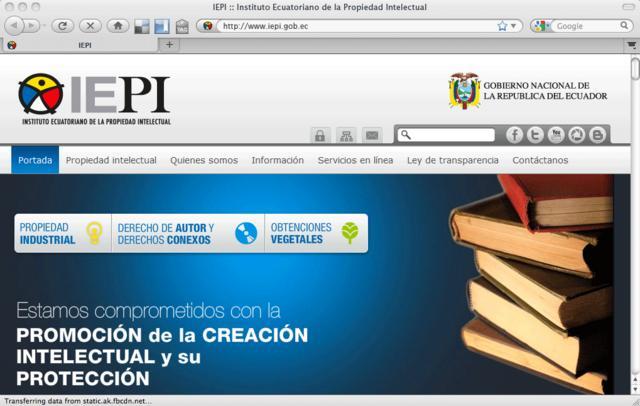
Task: Open the Facebook social icon
Action: tap(514, 135)
